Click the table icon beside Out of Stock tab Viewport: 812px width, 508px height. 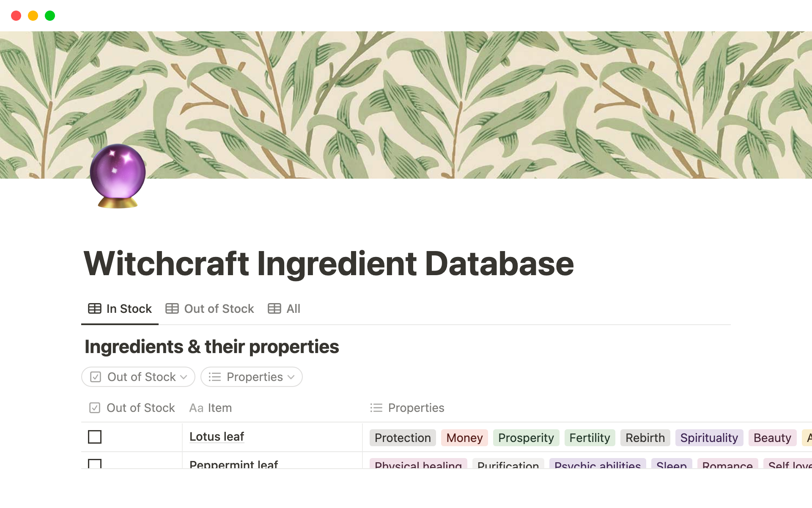point(172,309)
